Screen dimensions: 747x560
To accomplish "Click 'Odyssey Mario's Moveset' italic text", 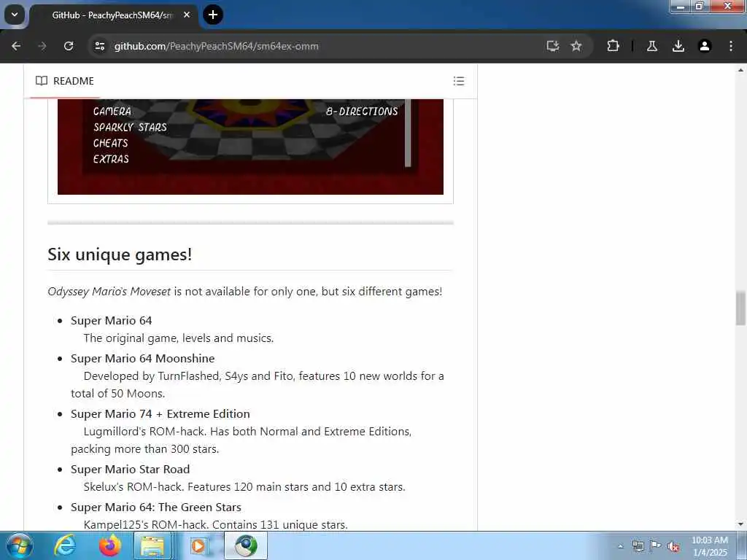I will (x=109, y=292).
